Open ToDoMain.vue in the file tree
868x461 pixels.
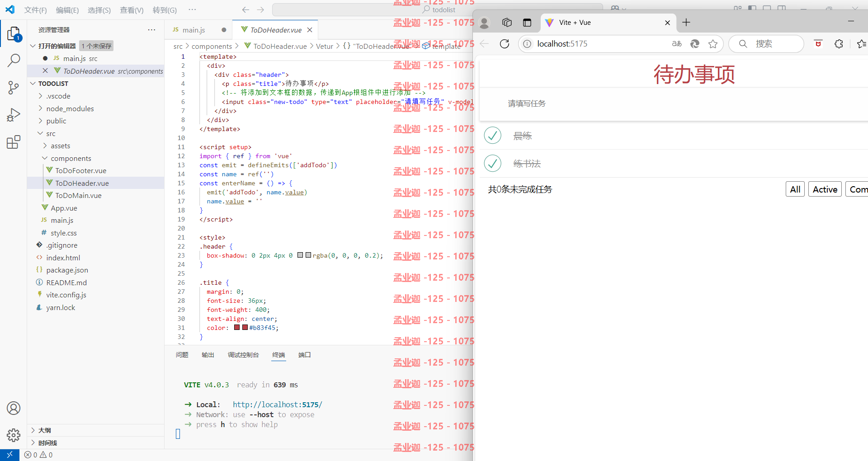click(78, 195)
